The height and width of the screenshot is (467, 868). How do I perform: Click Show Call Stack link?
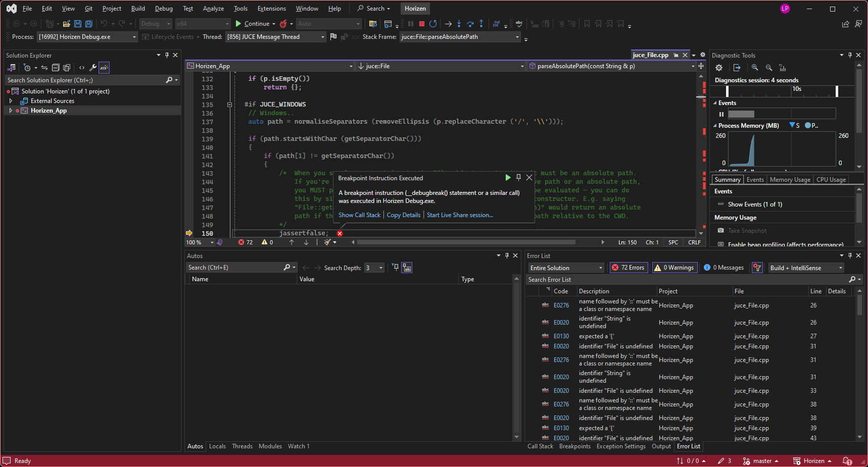359,215
